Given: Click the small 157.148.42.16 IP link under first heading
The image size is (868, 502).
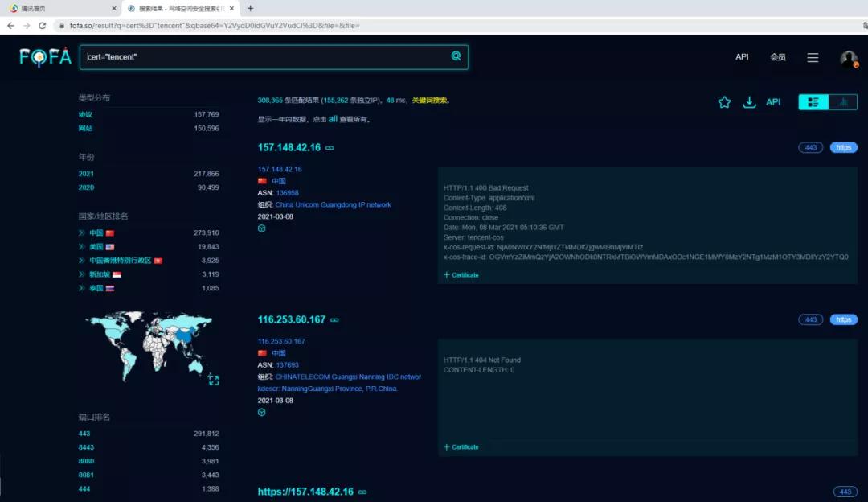Looking at the screenshot, I should pyautogui.click(x=280, y=169).
